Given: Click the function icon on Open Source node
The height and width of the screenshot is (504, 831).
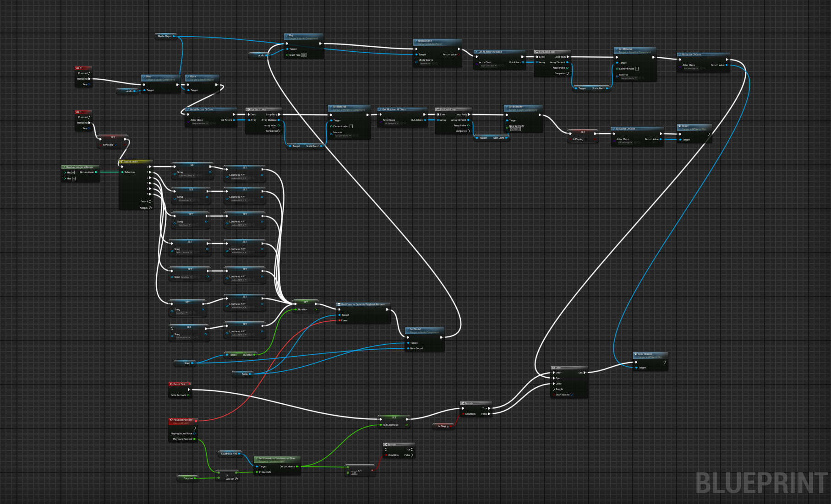Looking at the screenshot, I should (416, 41).
